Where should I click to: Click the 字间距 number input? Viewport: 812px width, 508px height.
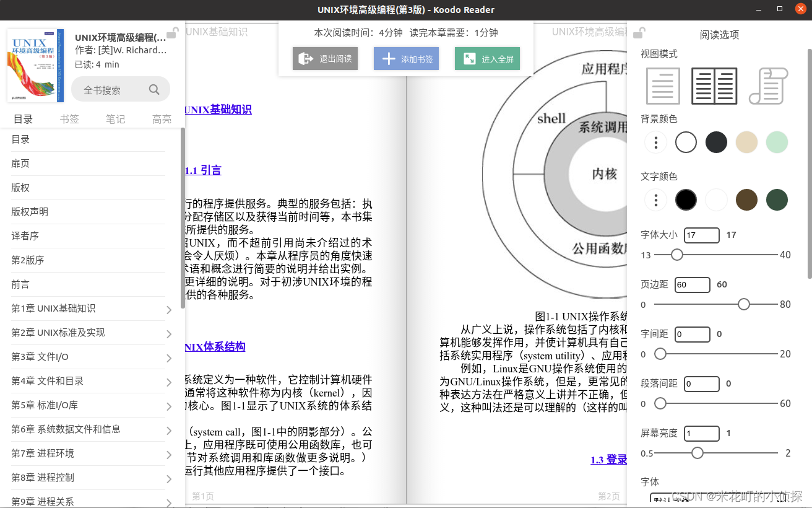[x=693, y=334]
